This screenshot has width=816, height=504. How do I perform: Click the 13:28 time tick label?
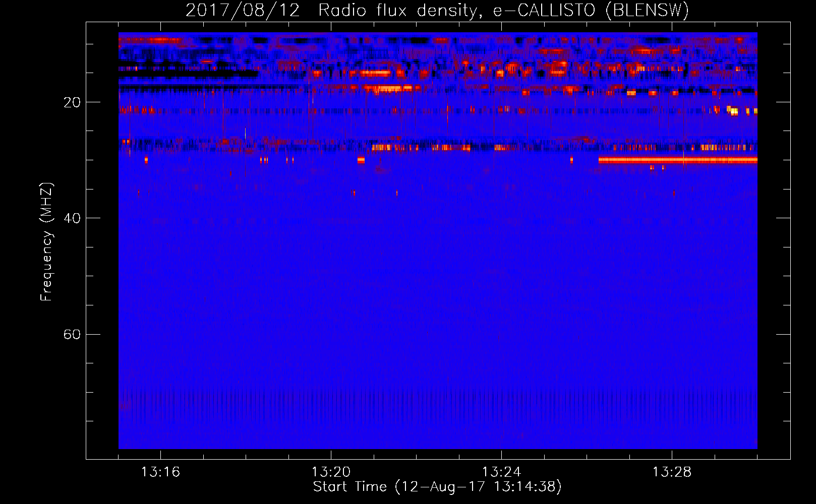pyautogui.click(x=672, y=472)
